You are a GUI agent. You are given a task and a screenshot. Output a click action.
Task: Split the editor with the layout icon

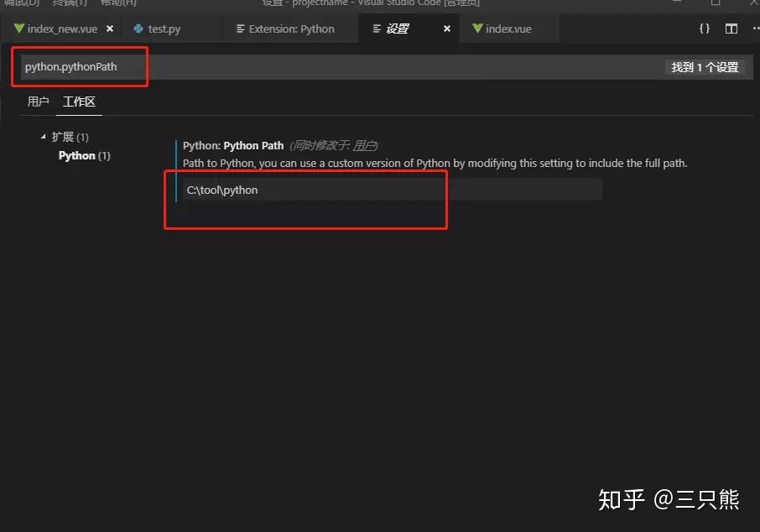(x=731, y=29)
